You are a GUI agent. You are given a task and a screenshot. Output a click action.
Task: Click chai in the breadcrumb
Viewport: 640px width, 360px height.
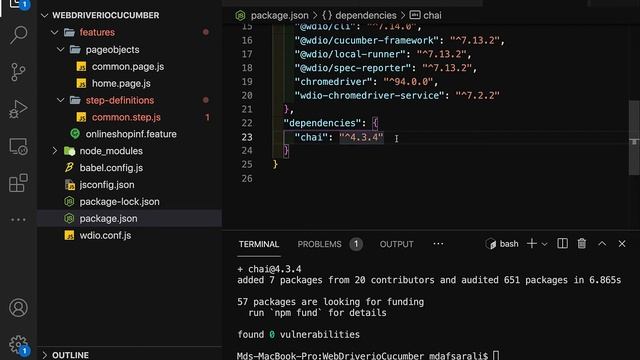[x=432, y=16]
